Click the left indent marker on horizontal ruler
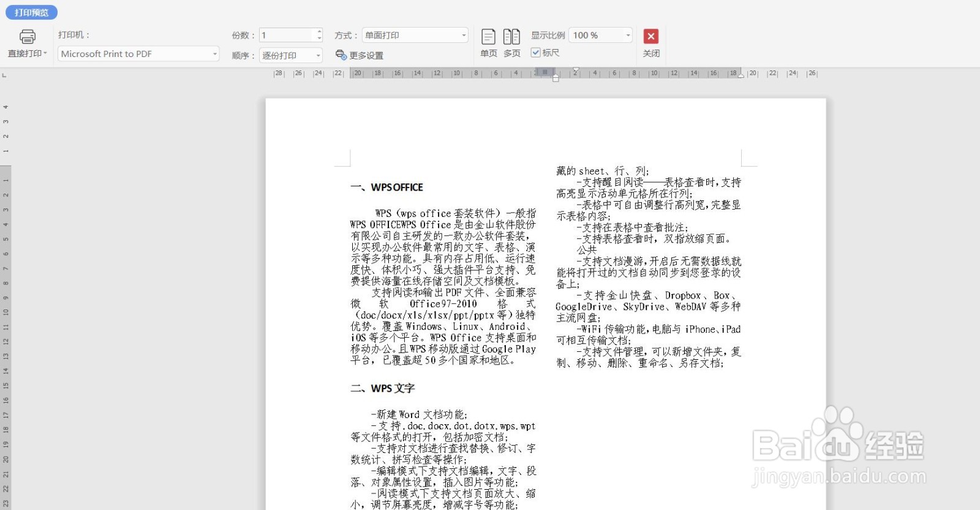 (556, 77)
